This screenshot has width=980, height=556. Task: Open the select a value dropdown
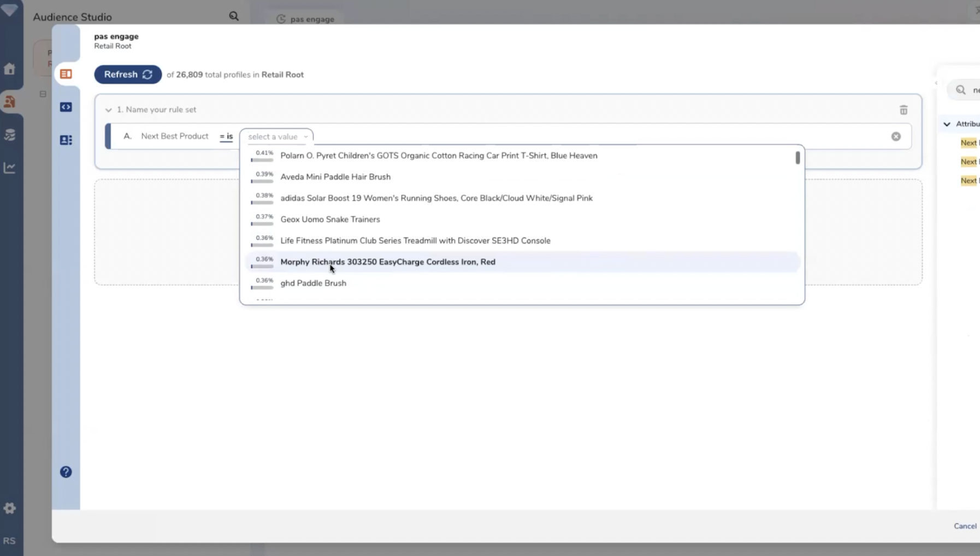(277, 137)
